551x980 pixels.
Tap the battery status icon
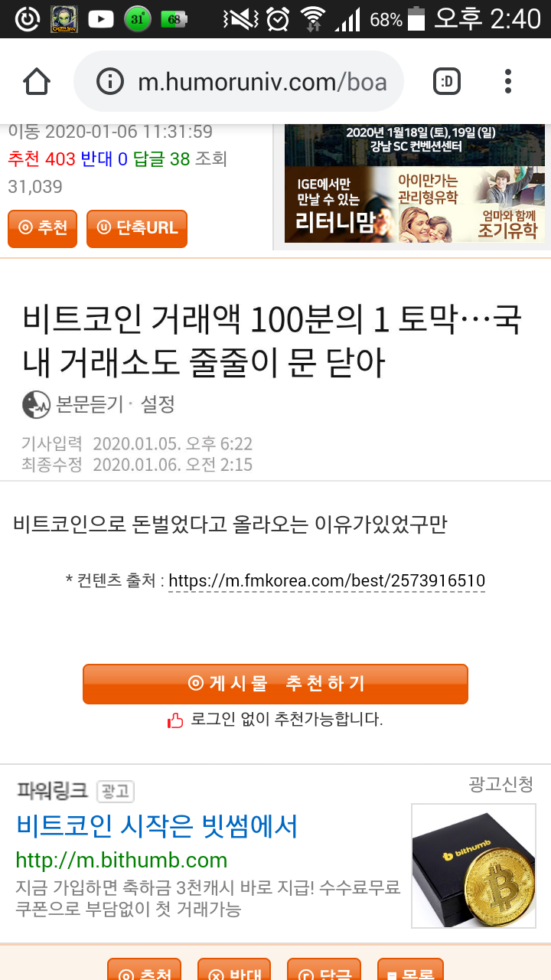pos(416,19)
